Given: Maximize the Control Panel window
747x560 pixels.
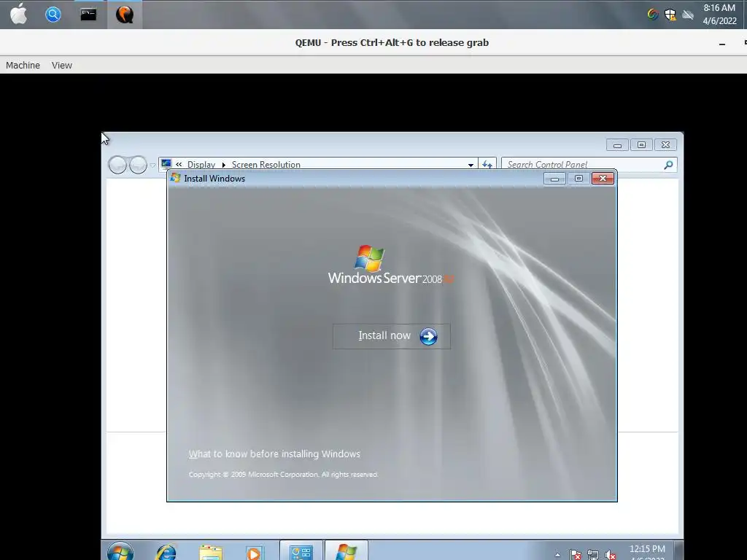Looking at the screenshot, I should tap(641, 145).
